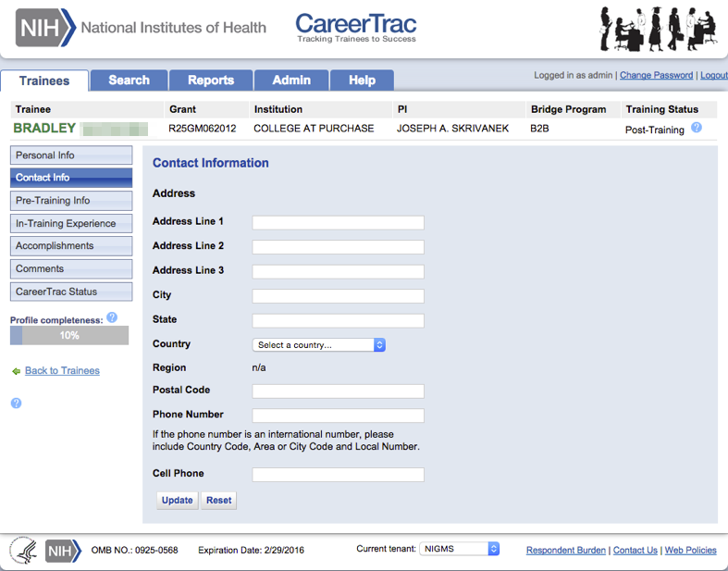Screen dimensions: 728x571
Task: Click the help icon below Back to Trainees
Action: [16, 403]
